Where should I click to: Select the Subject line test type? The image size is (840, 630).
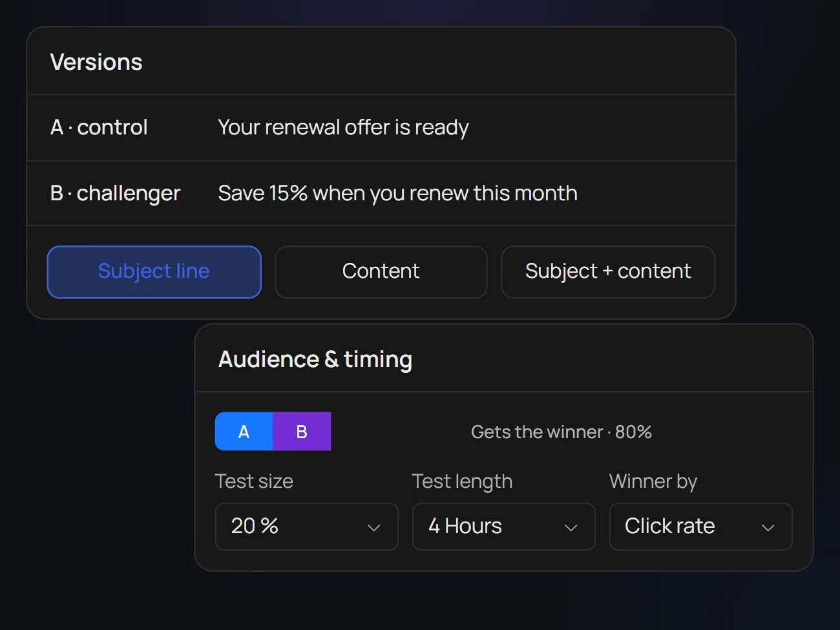(x=154, y=272)
